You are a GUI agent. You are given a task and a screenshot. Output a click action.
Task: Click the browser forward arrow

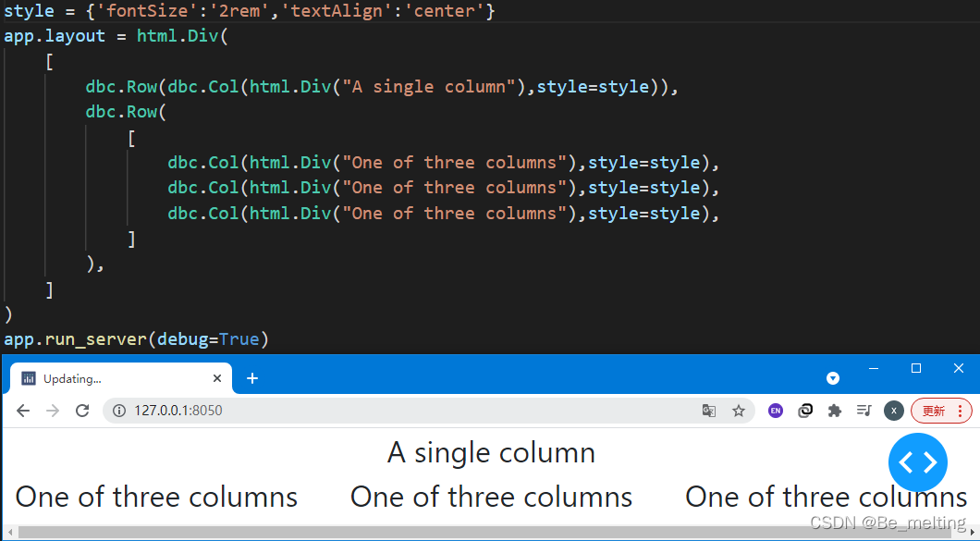pyautogui.click(x=53, y=411)
